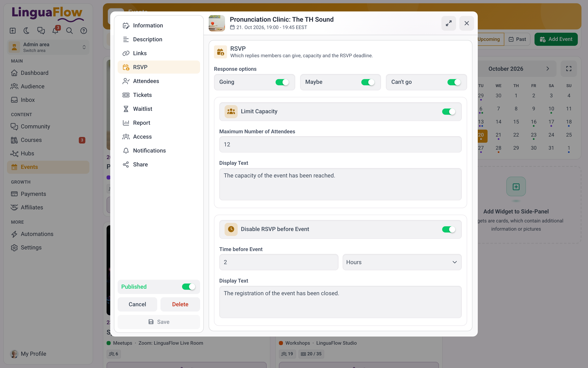
Task: Open the Description tab
Action: pos(159,39)
